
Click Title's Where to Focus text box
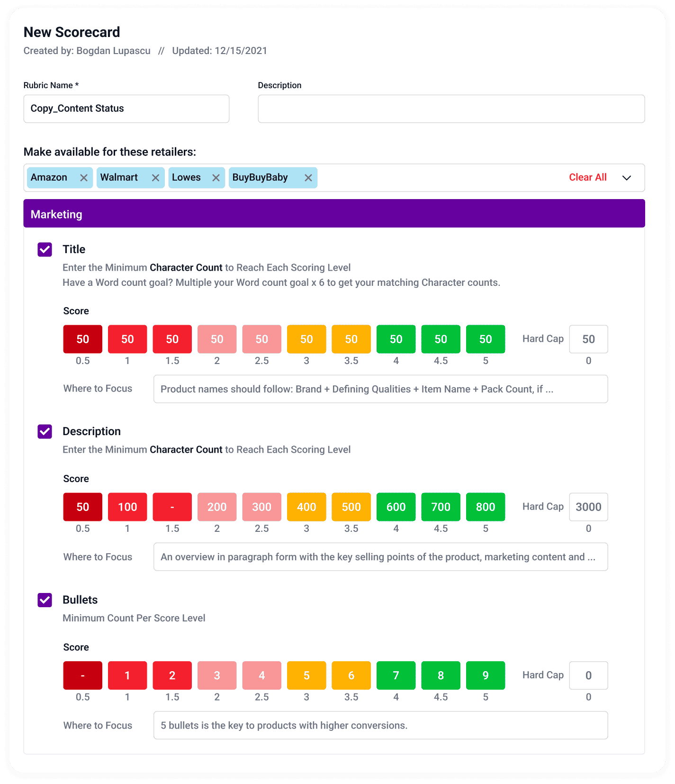[380, 389]
